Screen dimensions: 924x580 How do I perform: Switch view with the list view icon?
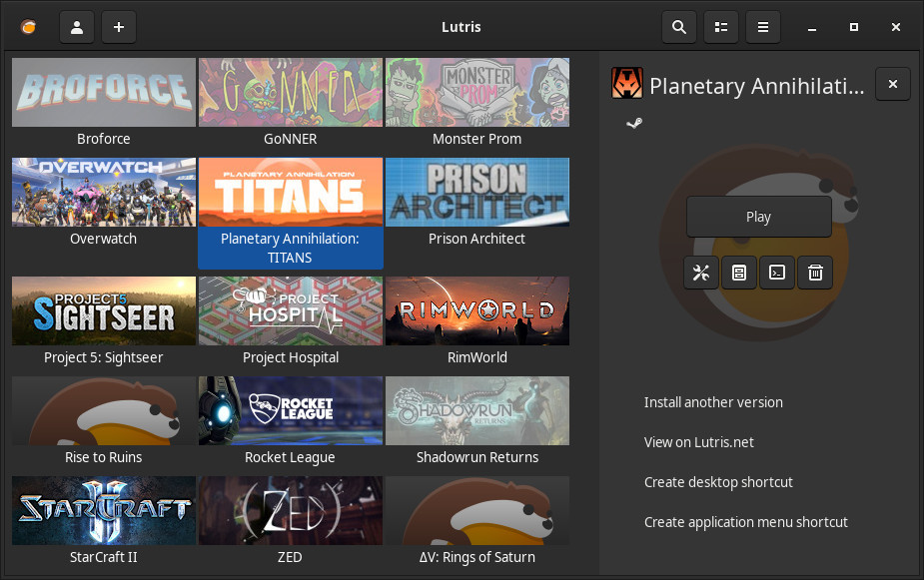(x=720, y=27)
